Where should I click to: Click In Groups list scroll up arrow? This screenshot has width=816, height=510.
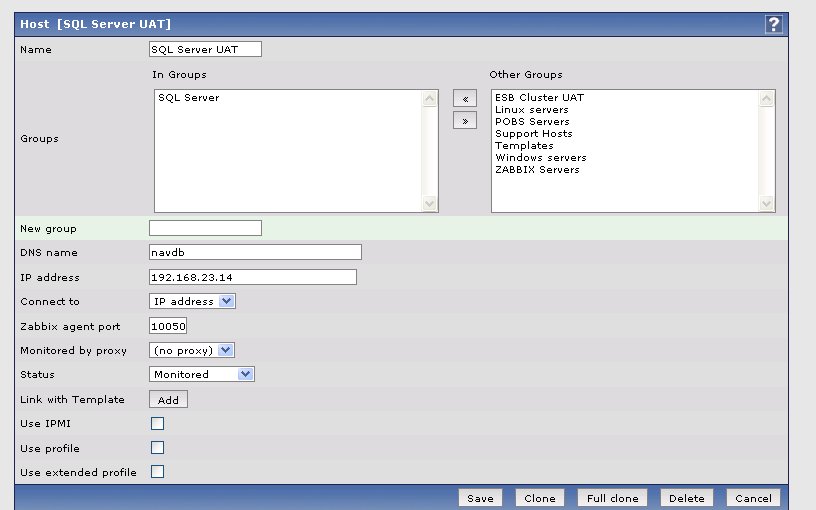[429, 98]
